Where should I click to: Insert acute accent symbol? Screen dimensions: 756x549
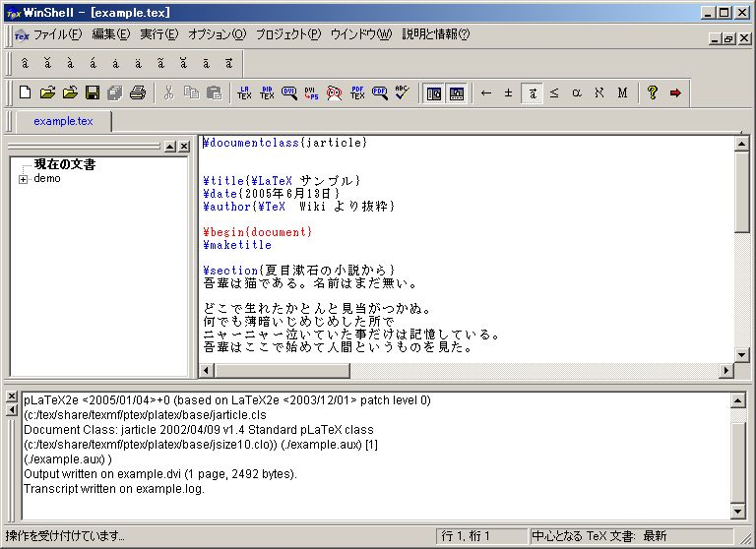94,63
